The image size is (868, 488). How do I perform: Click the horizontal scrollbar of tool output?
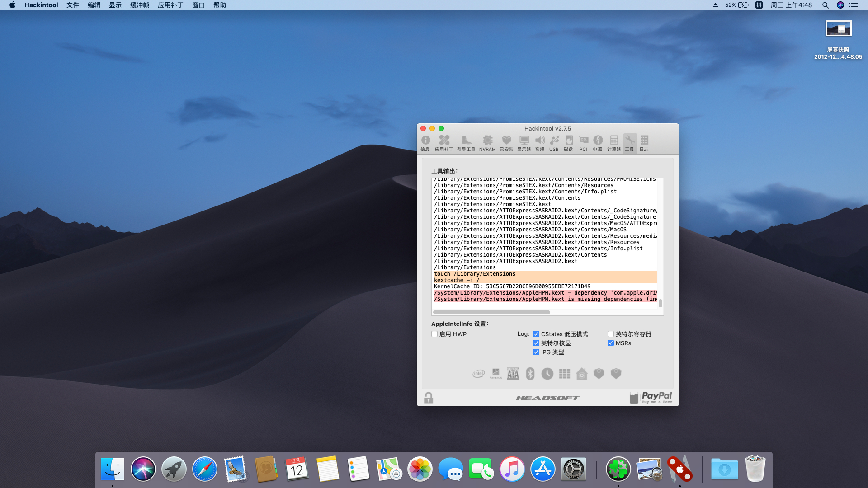point(491,312)
